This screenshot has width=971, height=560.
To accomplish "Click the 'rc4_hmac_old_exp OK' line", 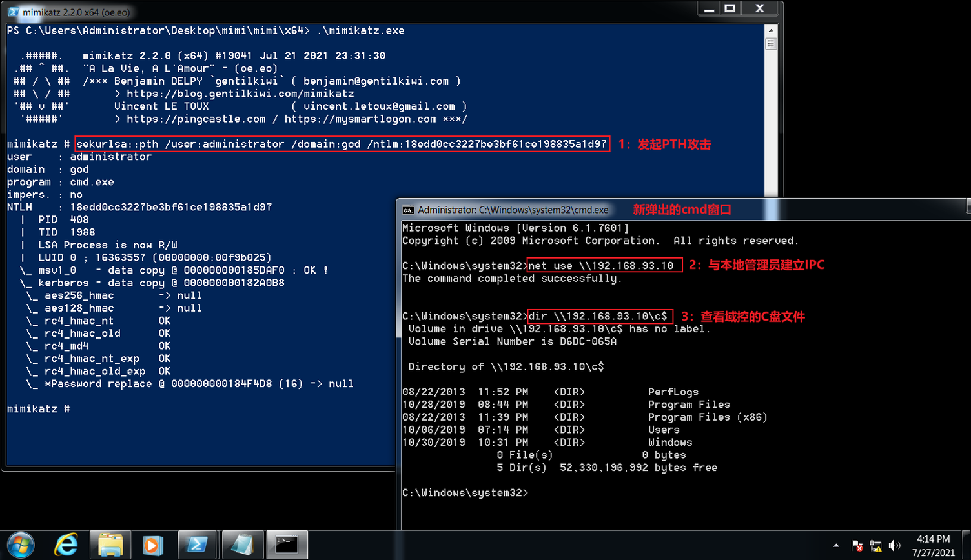I will pyautogui.click(x=99, y=371).
